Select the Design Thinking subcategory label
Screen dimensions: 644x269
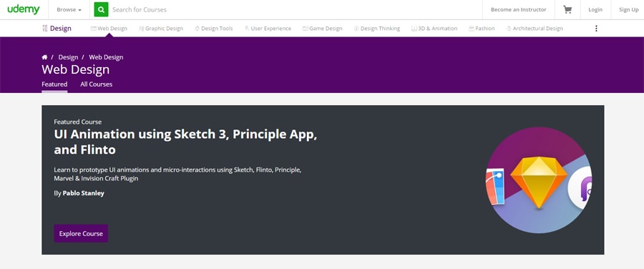coord(380,29)
